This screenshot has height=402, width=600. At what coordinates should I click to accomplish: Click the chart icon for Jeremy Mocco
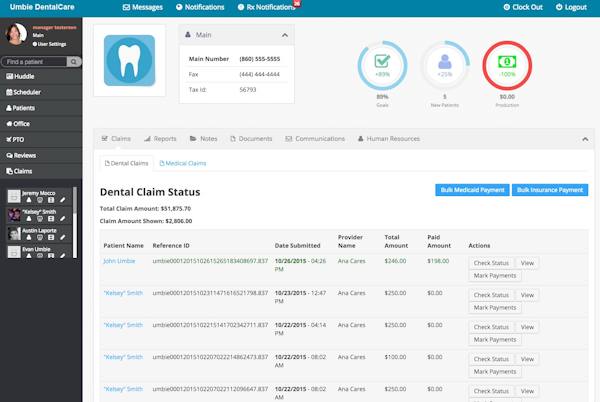click(x=51, y=201)
